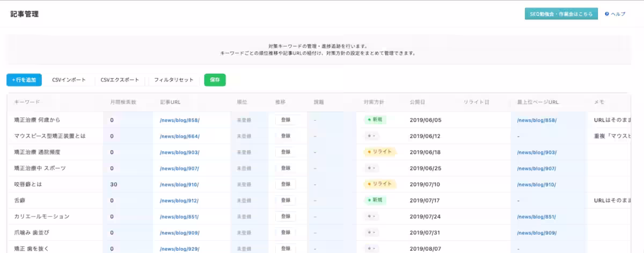Open 記事URL link /news/blog/912/
644x253 pixels.
tap(180, 200)
